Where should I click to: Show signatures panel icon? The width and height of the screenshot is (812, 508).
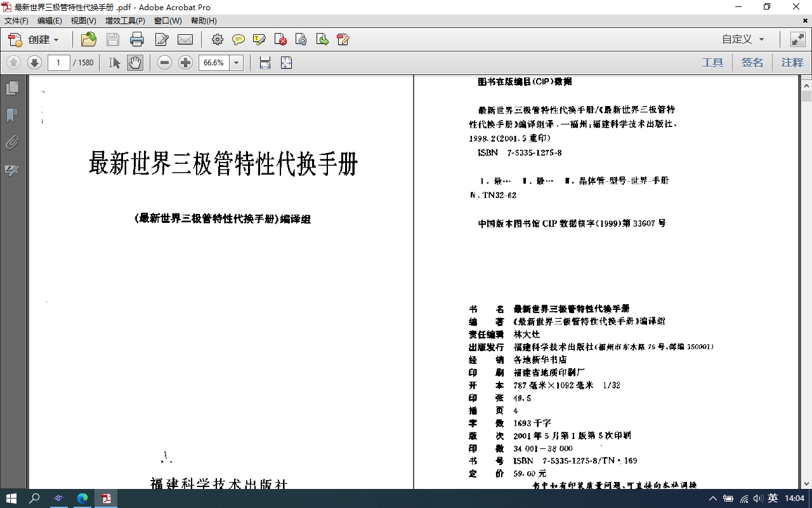tap(12, 170)
